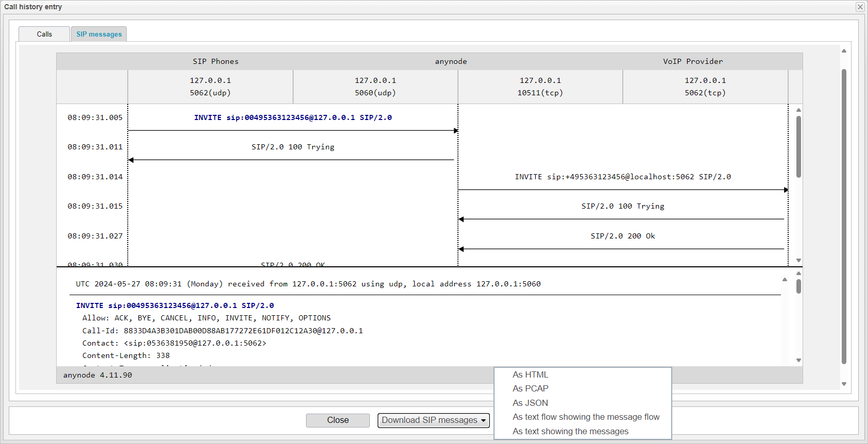Click scroll-down arrow of message details scrollbar
Image resolution: width=868 pixels, height=444 pixels.
[798, 361]
